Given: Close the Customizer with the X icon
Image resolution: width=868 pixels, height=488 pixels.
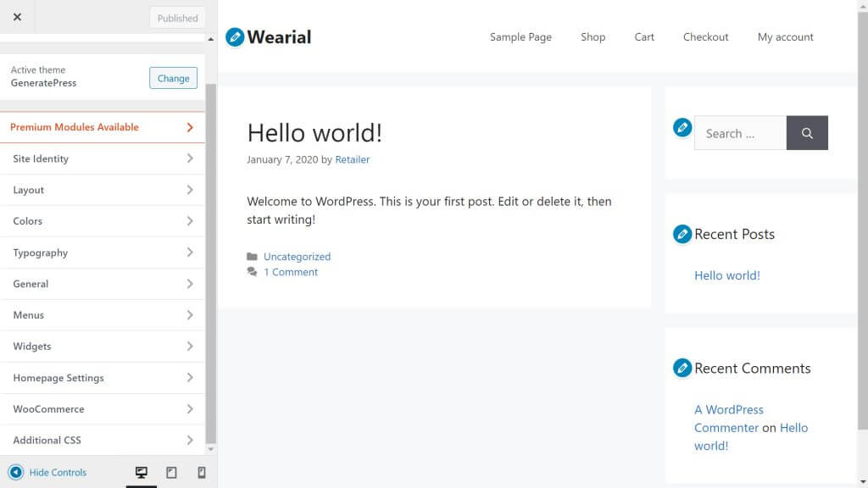Looking at the screenshot, I should pyautogui.click(x=17, y=17).
